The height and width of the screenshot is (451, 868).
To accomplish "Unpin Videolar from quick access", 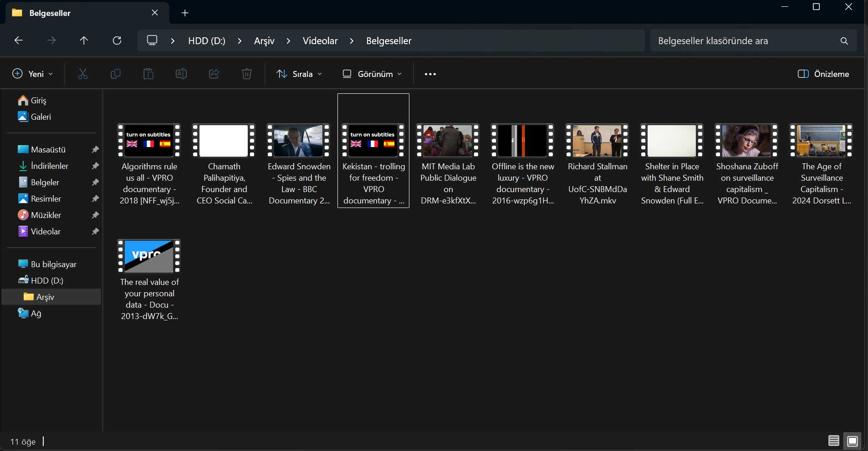I will point(95,231).
